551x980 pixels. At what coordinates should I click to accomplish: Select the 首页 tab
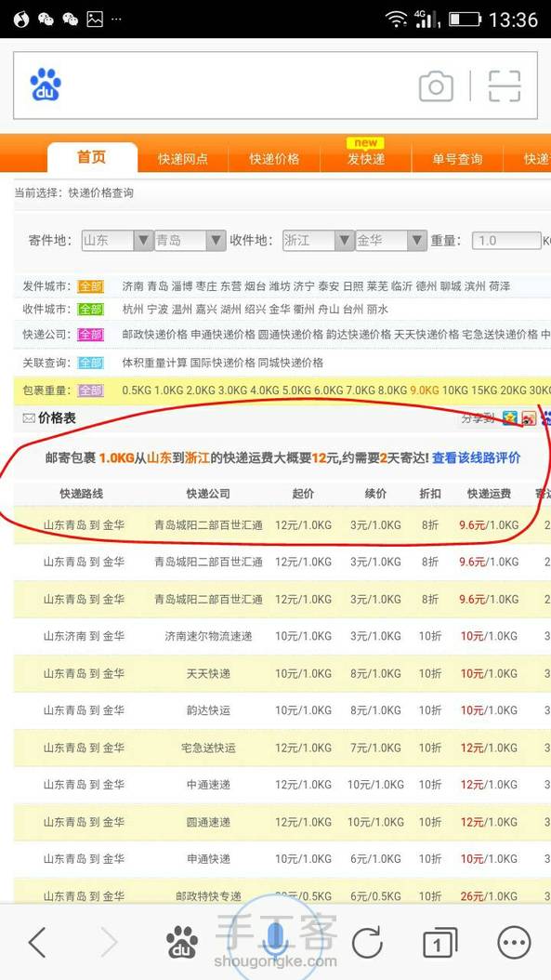point(92,157)
